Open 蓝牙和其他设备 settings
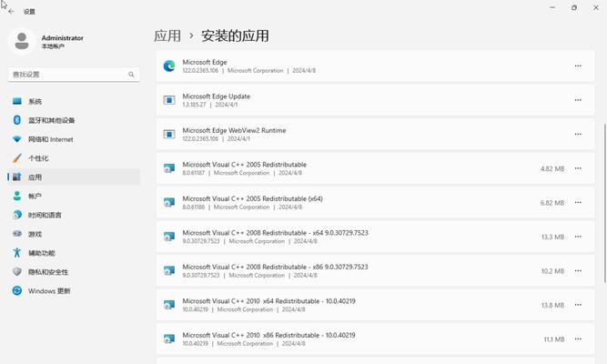The image size is (607, 364). pyautogui.click(x=74, y=120)
